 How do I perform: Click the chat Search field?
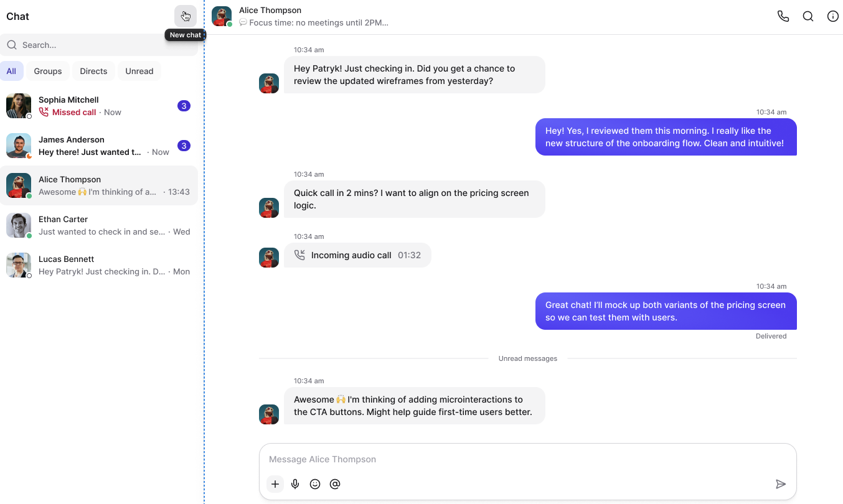pyautogui.click(x=100, y=45)
